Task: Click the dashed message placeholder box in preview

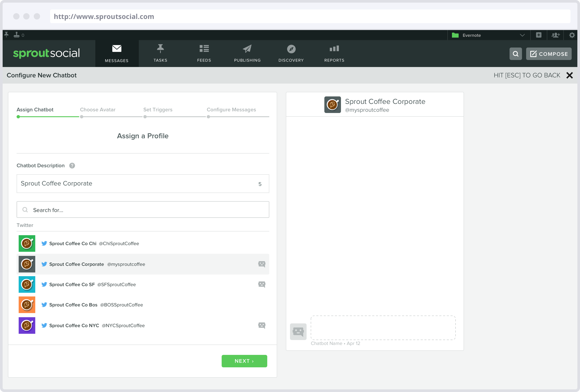Action: [x=383, y=328]
